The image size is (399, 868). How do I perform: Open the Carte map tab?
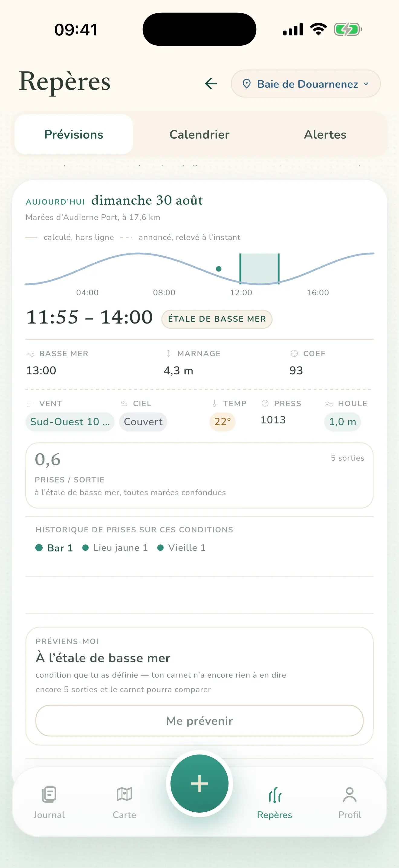(125, 803)
